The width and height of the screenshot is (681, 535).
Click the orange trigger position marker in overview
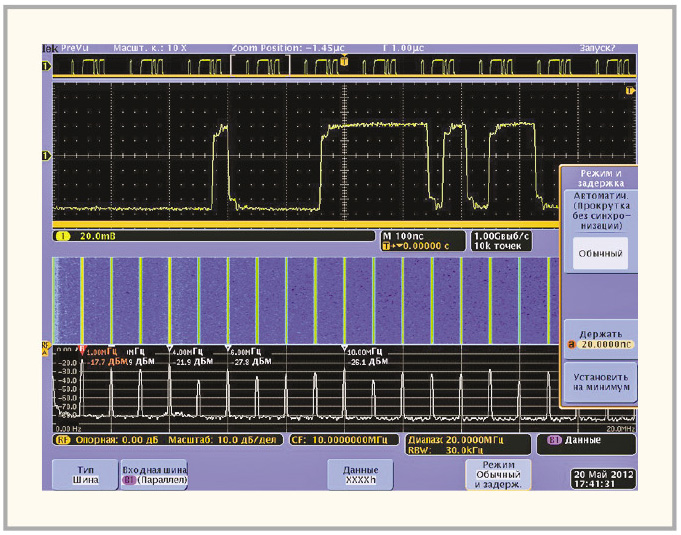344,61
